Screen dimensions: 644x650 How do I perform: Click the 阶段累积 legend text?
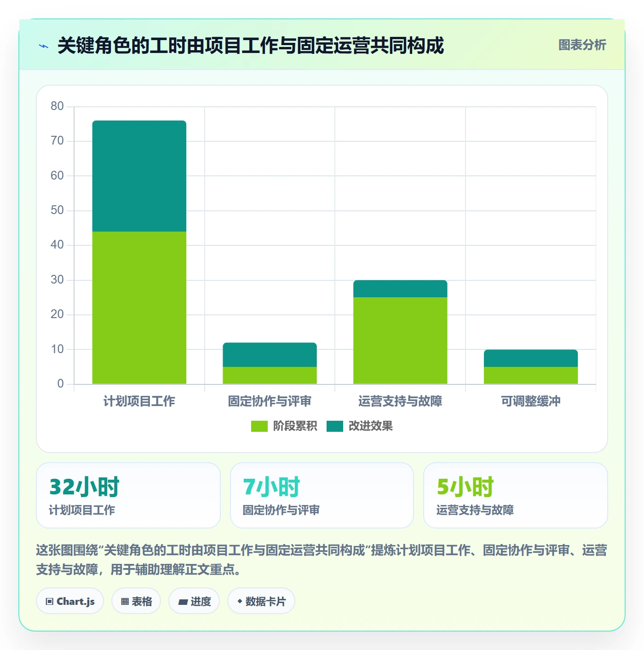tap(295, 426)
